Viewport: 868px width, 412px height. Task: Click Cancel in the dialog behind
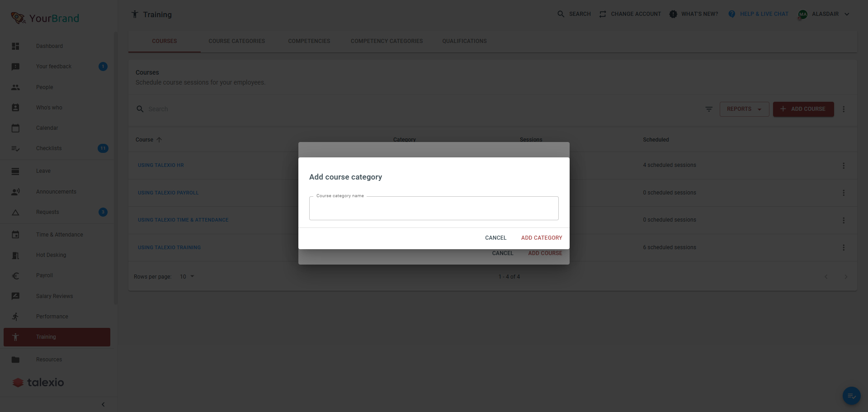click(503, 253)
